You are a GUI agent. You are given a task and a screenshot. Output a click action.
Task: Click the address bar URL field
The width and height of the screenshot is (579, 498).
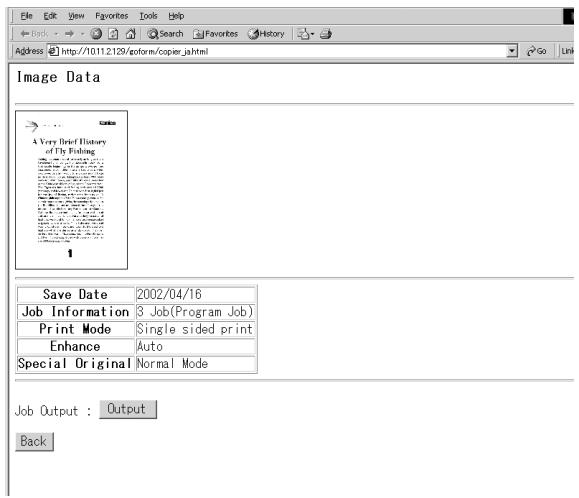(x=282, y=51)
